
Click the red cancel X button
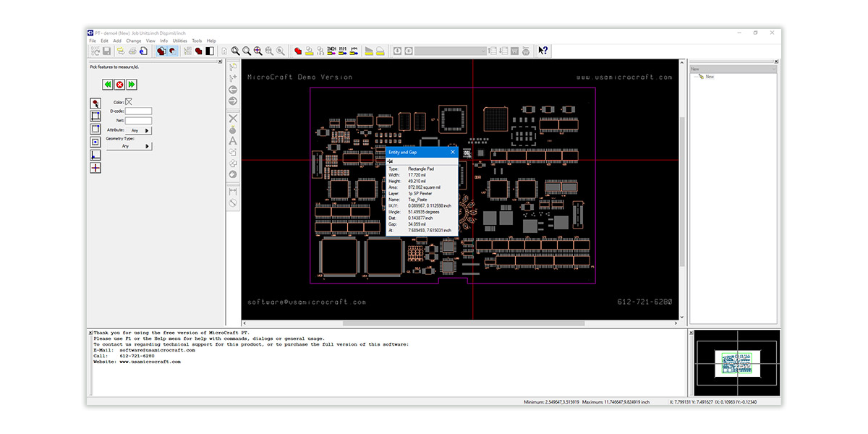coord(119,85)
